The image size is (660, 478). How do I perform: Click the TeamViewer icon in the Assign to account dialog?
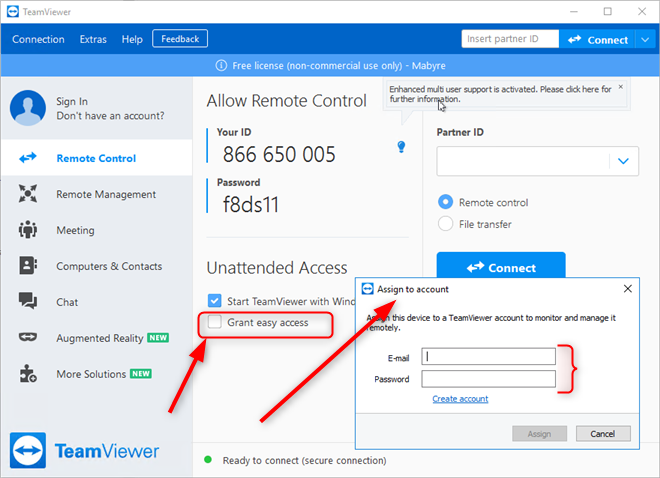pos(367,289)
